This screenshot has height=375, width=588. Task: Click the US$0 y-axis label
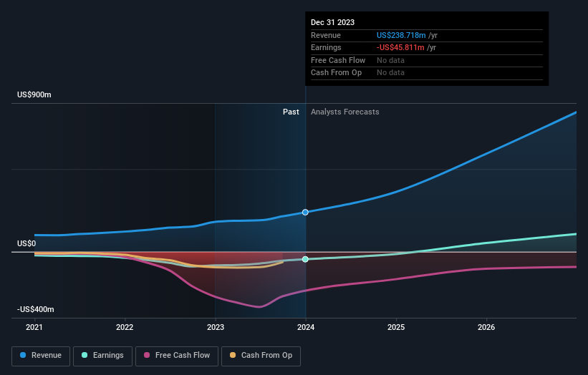tap(26, 243)
